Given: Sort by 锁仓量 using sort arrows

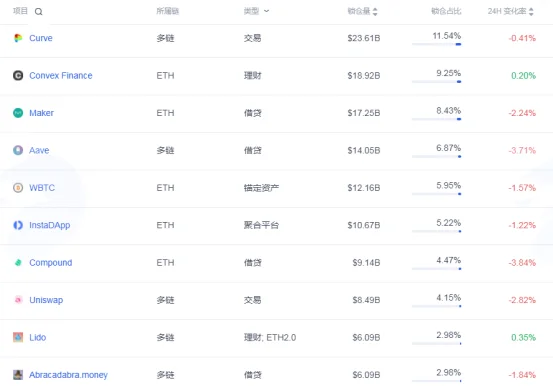Looking at the screenshot, I should [x=375, y=12].
